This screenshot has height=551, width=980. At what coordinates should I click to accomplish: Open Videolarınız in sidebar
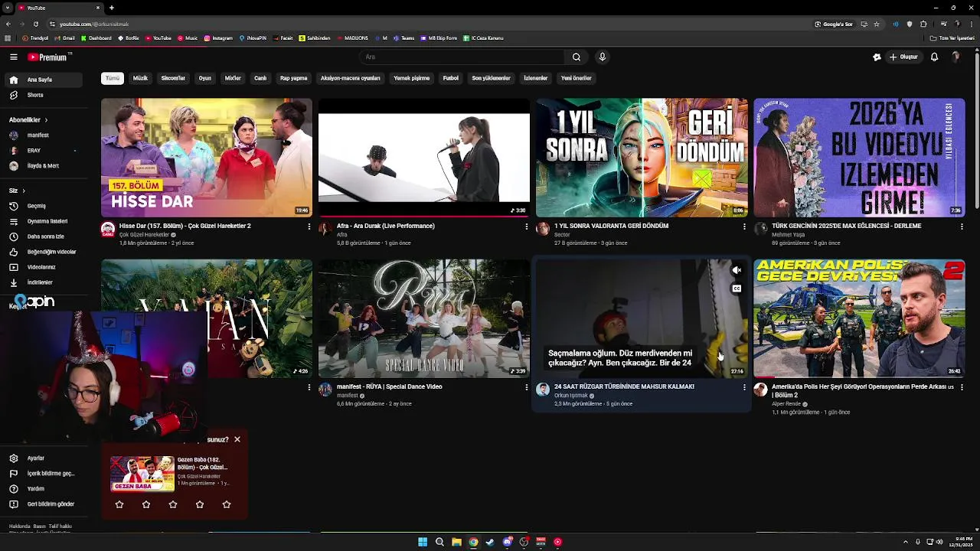coord(44,267)
